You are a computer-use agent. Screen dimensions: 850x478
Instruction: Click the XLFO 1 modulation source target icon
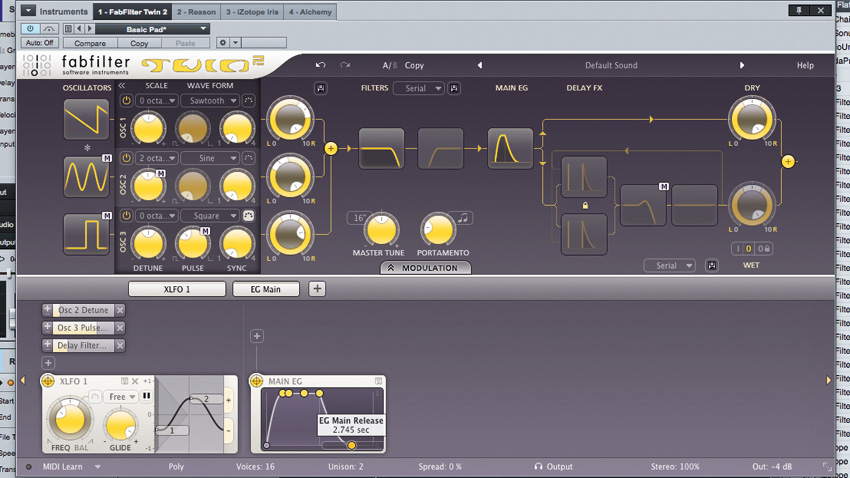point(48,382)
